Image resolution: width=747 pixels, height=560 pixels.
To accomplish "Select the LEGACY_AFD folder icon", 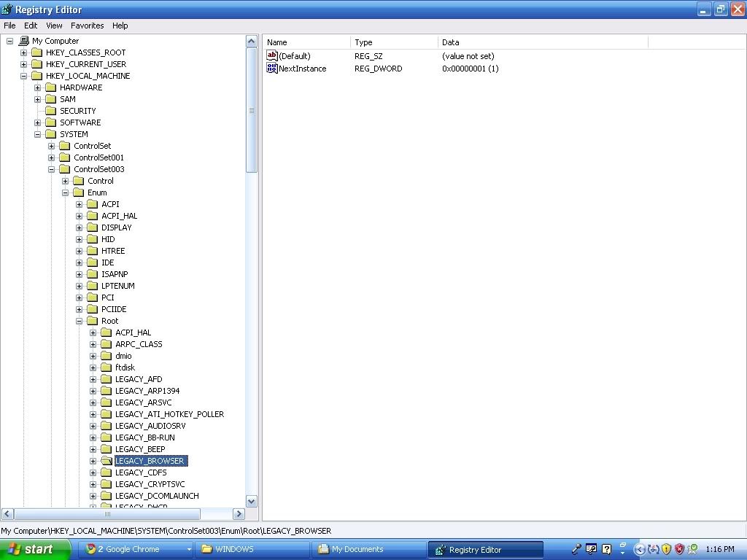I will 107,379.
